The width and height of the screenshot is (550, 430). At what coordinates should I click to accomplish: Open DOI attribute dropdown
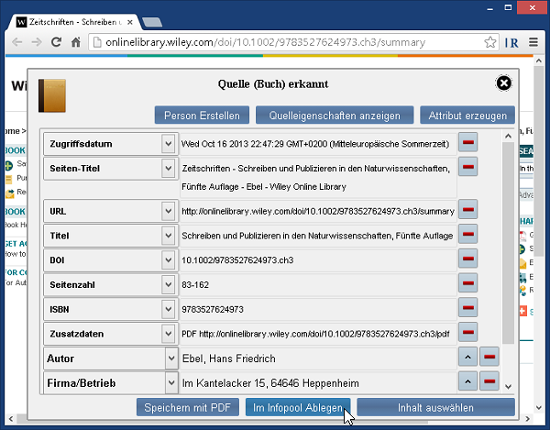tap(168, 260)
